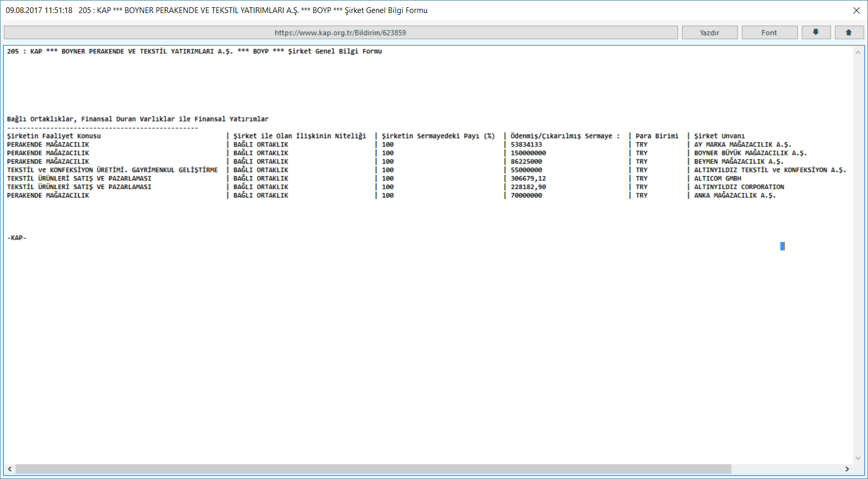Click 'ALTICOM GMBH' text
Screen dimensions: 868x479
(x=718, y=178)
